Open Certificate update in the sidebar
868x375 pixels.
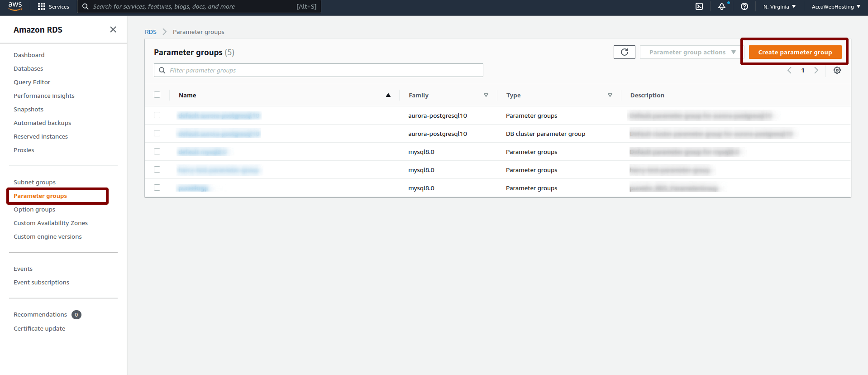point(39,328)
